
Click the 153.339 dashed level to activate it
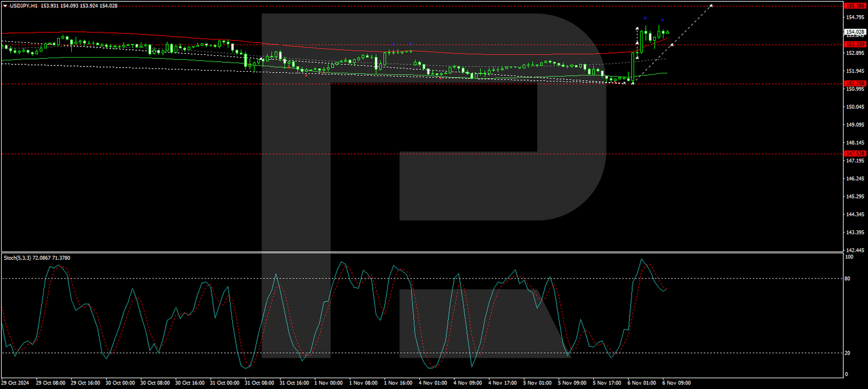[339, 45]
